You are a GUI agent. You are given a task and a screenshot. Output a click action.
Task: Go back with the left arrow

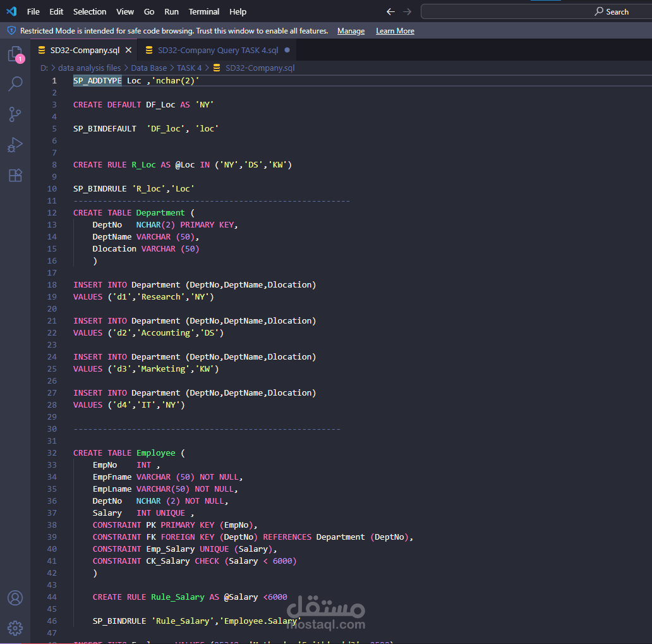pyautogui.click(x=390, y=11)
